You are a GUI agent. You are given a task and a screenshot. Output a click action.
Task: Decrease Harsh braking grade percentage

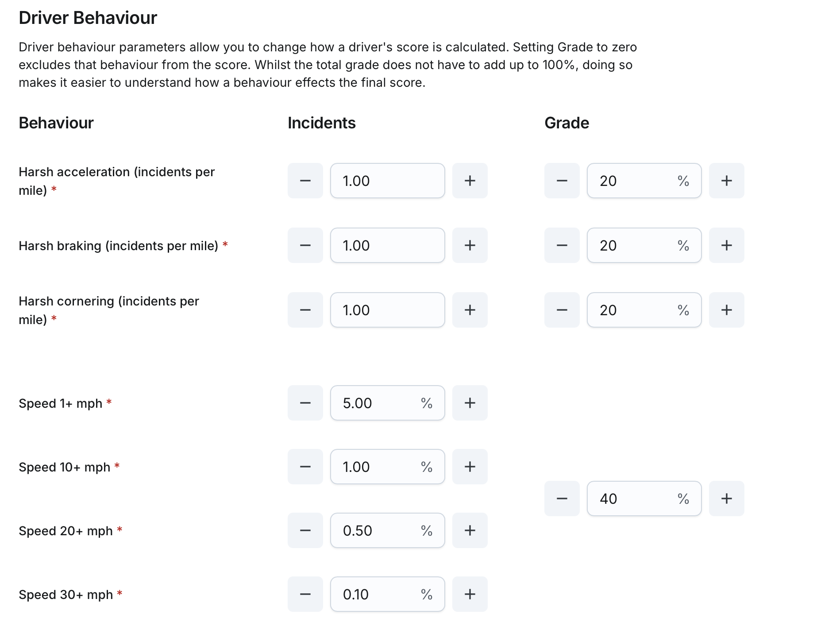pos(562,245)
